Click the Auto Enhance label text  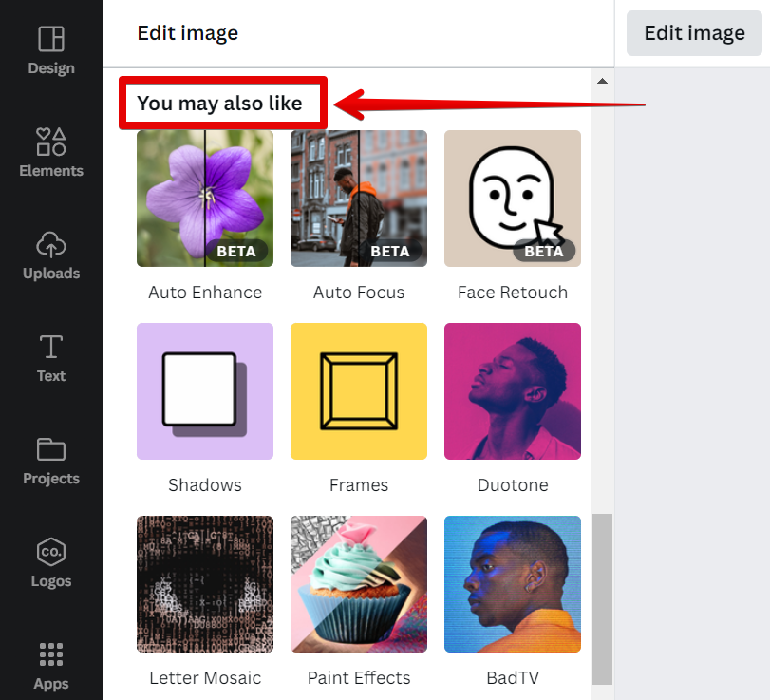click(205, 293)
